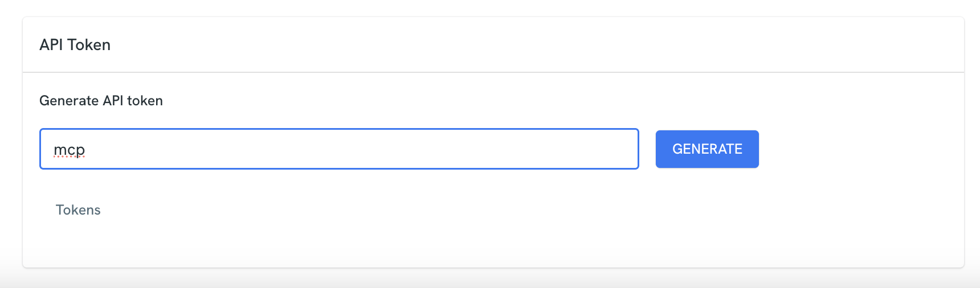The width and height of the screenshot is (980, 288).
Task: Click empty area of the token name textbox
Action: coord(365,149)
